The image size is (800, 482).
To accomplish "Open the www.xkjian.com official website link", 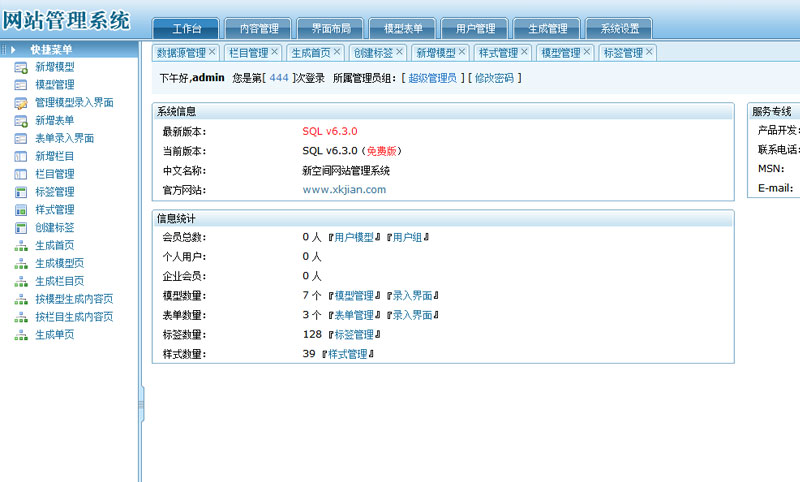I will (x=344, y=189).
